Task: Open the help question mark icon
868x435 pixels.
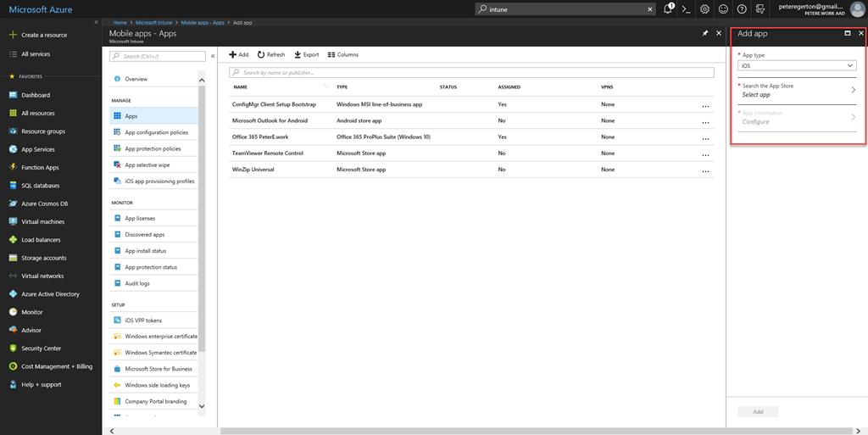Action: click(x=742, y=9)
